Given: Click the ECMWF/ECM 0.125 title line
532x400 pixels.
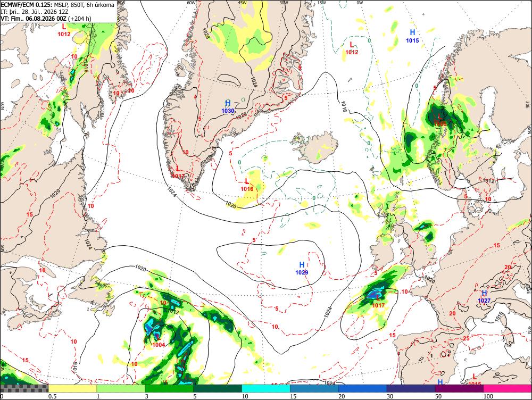Looking at the screenshot, I should (57, 5).
